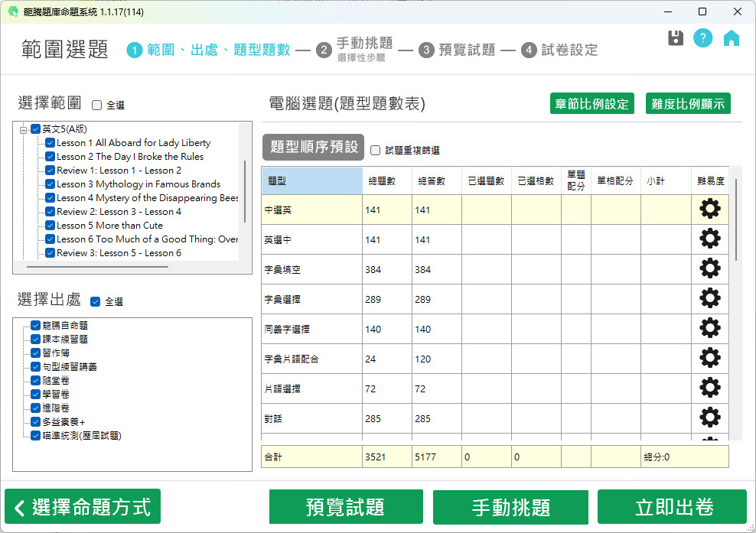Image resolution: width=756 pixels, height=533 pixels.
Task: Select Review 2: Lesson 3 - Lesson 4
Action: [x=119, y=212]
